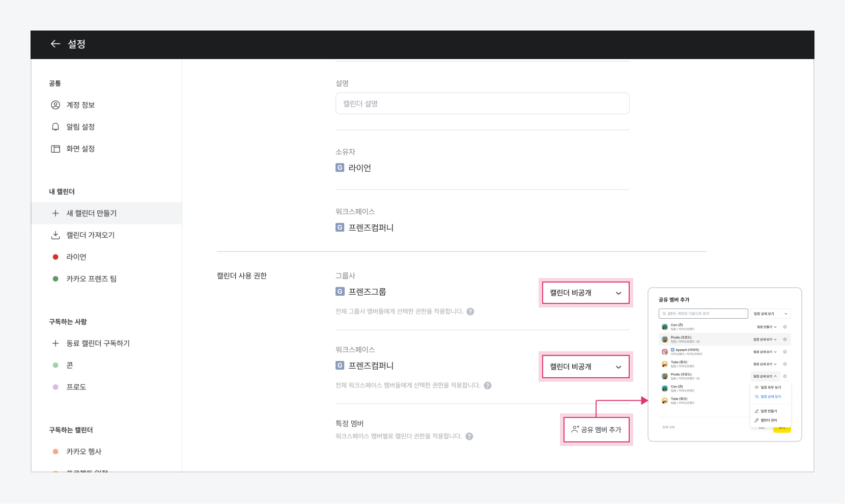Click the plus icon for 새 캘린더 만들기
The height and width of the screenshot is (504, 845).
55,213
